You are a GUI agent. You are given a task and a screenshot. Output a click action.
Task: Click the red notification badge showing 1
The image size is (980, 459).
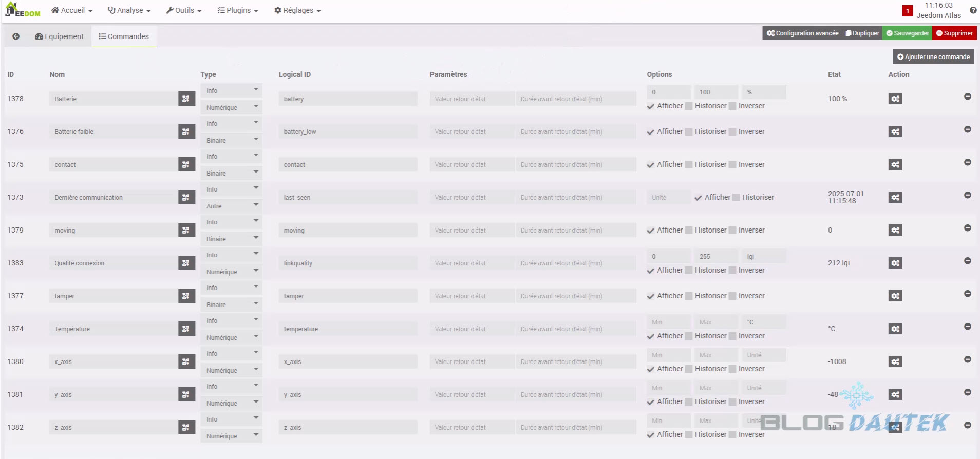[907, 11]
